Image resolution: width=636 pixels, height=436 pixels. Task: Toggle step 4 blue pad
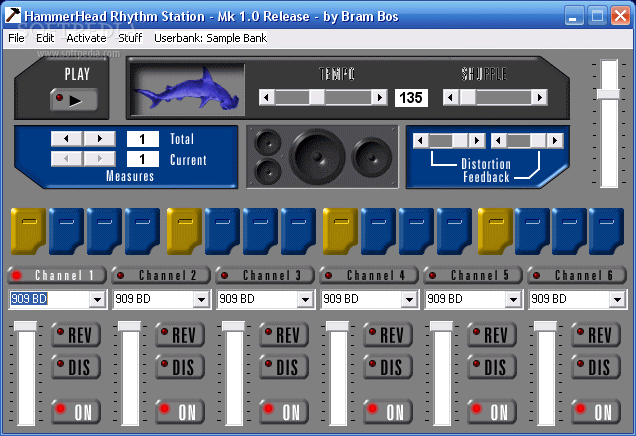point(142,231)
